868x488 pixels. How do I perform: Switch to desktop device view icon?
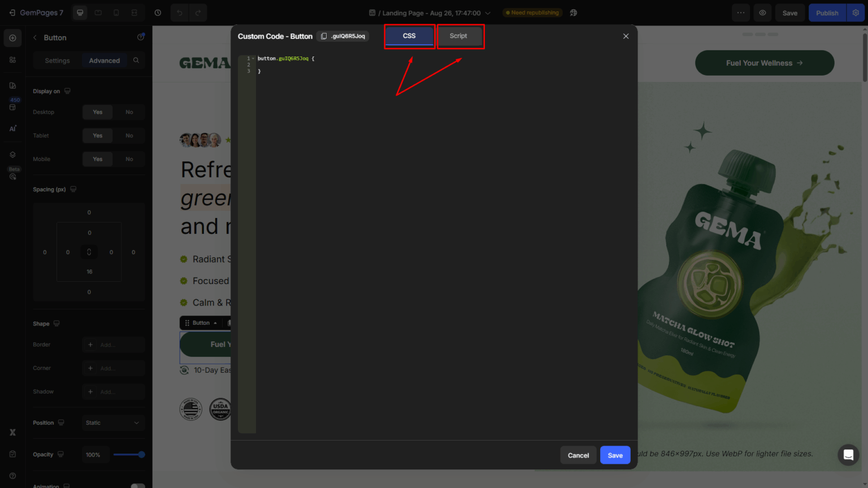tap(80, 12)
